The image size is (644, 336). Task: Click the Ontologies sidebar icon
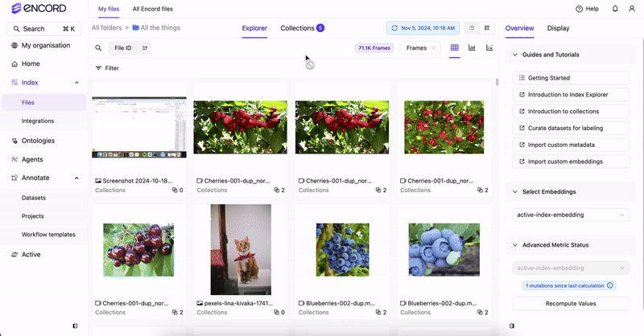point(14,141)
